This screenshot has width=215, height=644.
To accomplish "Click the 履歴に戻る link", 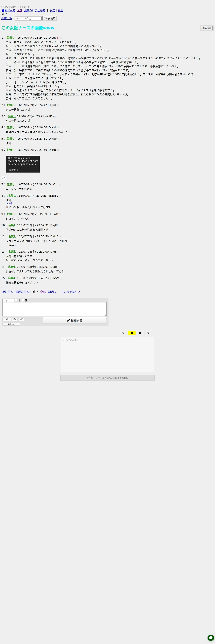I will tap(22, 292).
